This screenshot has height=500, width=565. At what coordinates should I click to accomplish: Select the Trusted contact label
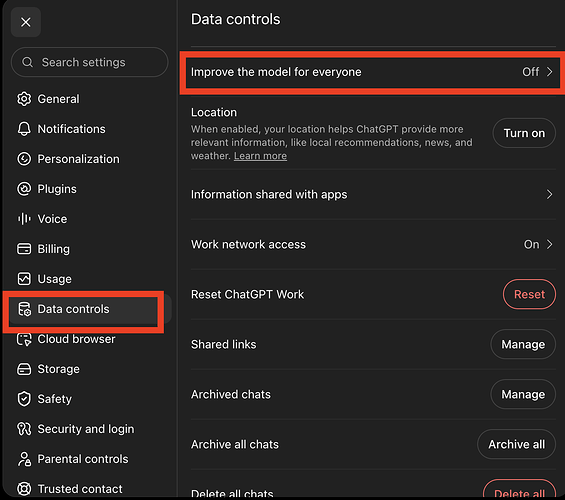[x=80, y=489]
